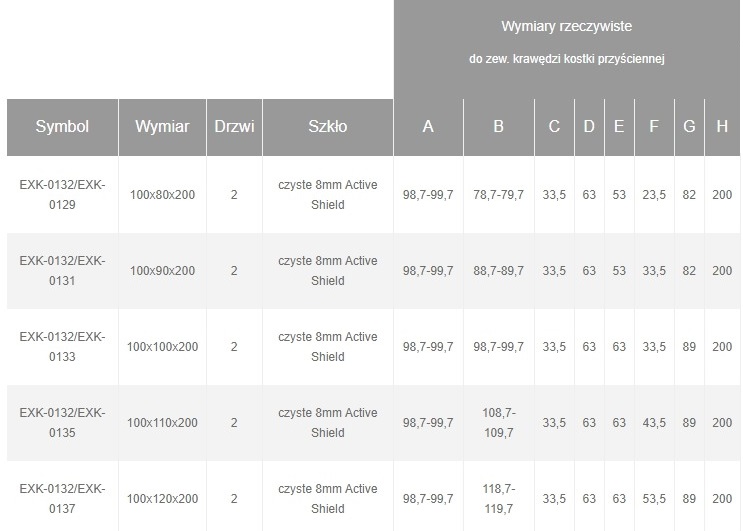The width and height of the screenshot is (743, 531).
Task: Select the column B header cell
Action: click(x=498, y=127)
